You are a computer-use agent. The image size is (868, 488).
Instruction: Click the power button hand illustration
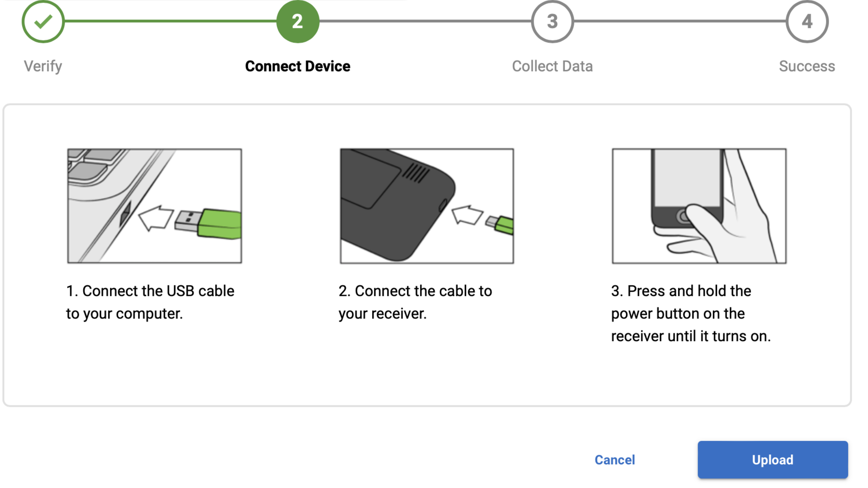pyautogui.click(x=699, y=206)
